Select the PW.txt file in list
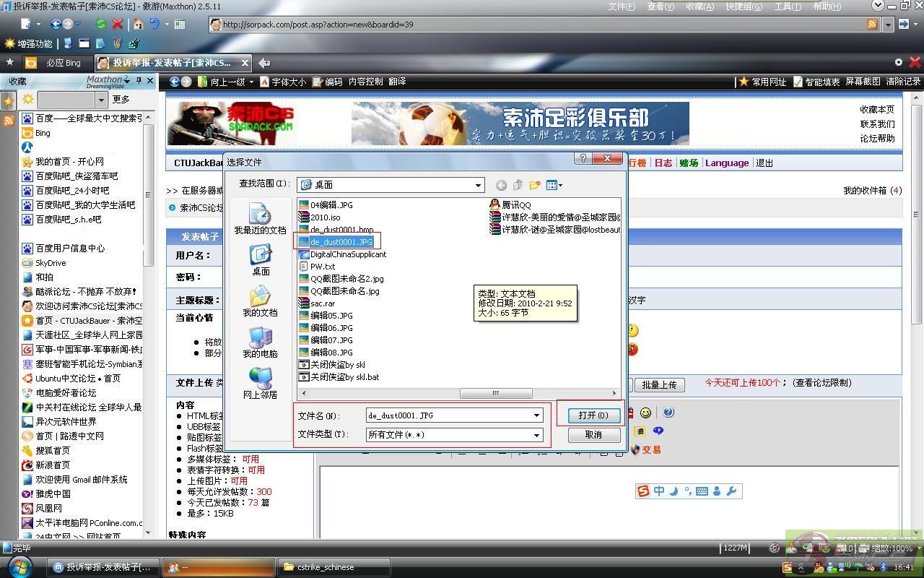 (x=322, y=267)
